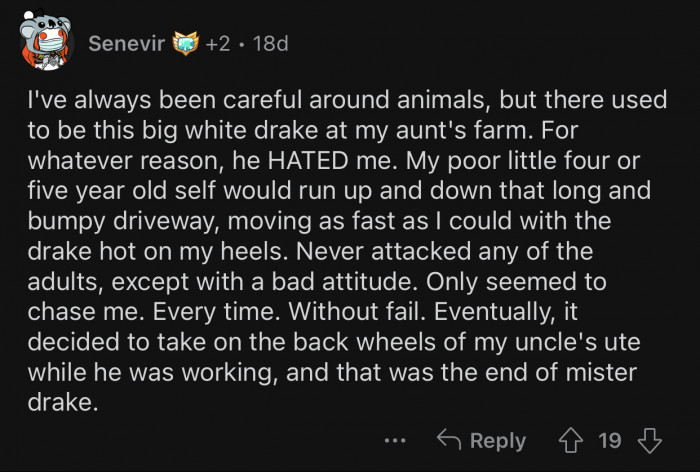Image resolution: width=700 pixels, height=472 pixels.
Task: Open the three-dot more options menu
Action: tap(395, 441)
